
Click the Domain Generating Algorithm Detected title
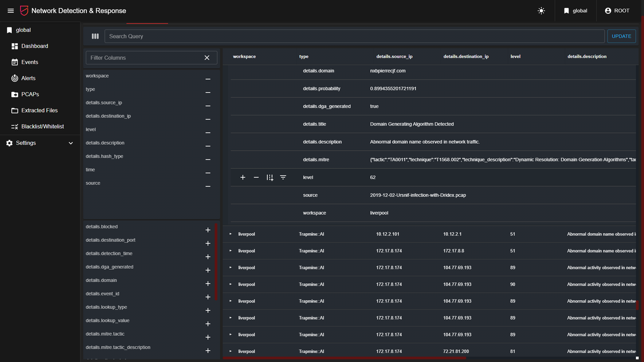pyautogui.click(x=412, y=124)
